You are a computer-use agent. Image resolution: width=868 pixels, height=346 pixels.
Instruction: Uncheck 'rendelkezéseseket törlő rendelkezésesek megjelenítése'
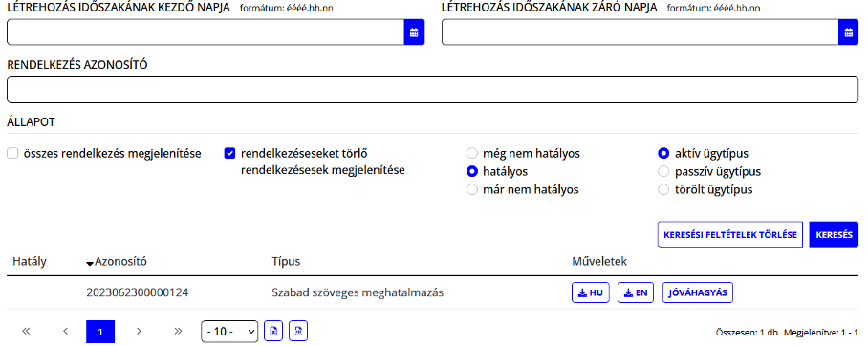(x=229, y=153)
